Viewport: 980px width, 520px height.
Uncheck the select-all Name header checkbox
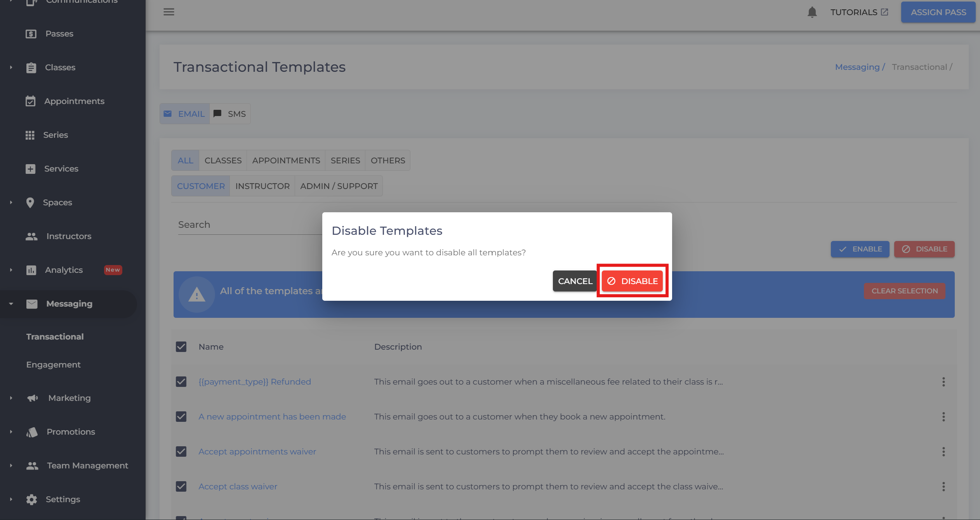click(x=181, y=347)
